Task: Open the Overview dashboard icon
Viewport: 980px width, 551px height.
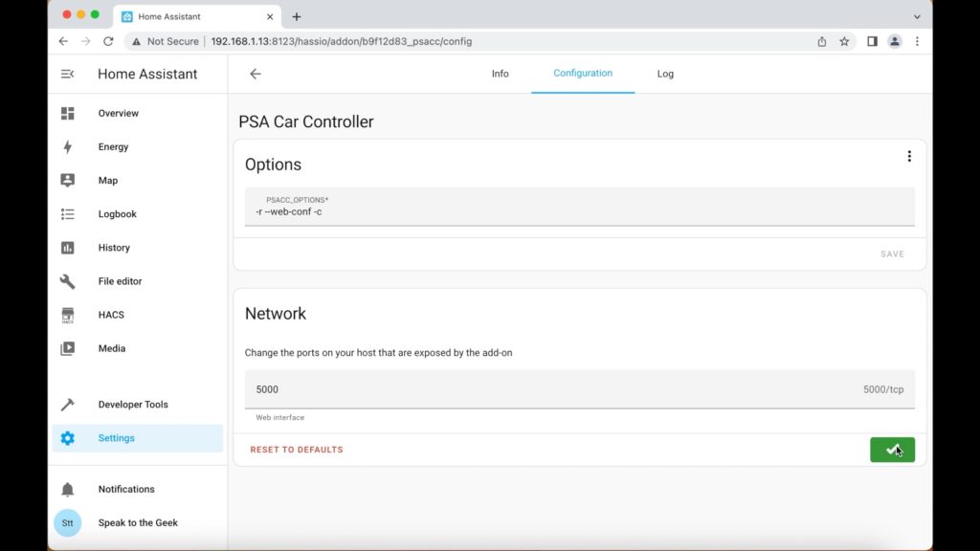Action: point(68,113)
